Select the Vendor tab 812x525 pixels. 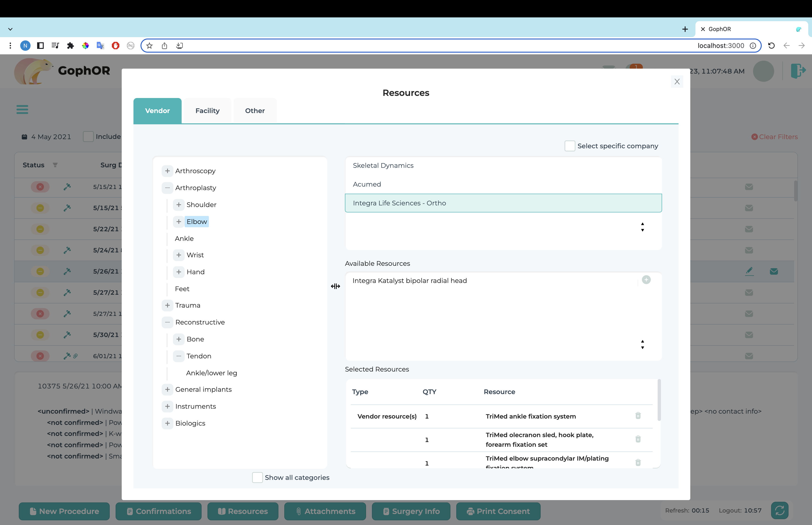pyautogui.click(x=157, y=110)
